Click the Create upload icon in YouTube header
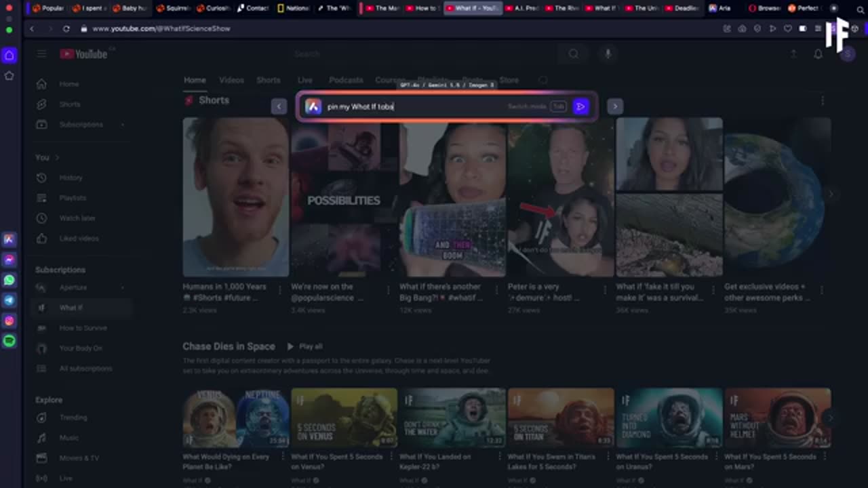868x488 pixels. (x=793, y=54)
